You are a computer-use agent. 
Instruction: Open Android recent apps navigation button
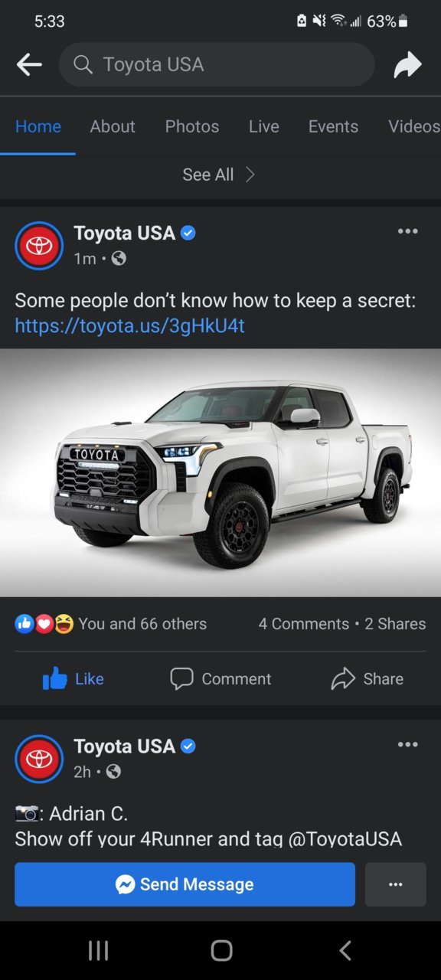[98, 950]
